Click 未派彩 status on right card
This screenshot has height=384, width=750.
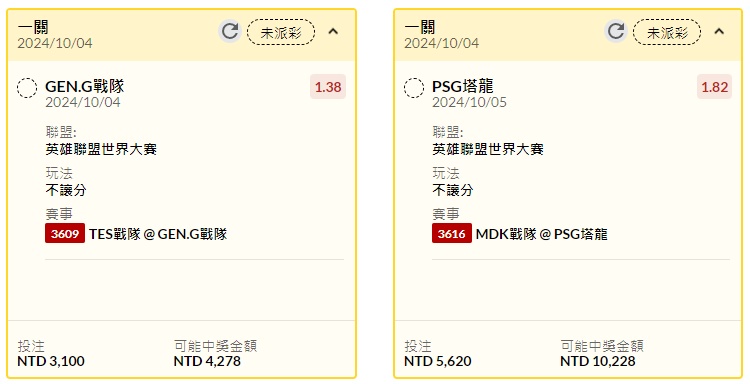(667, 33)
